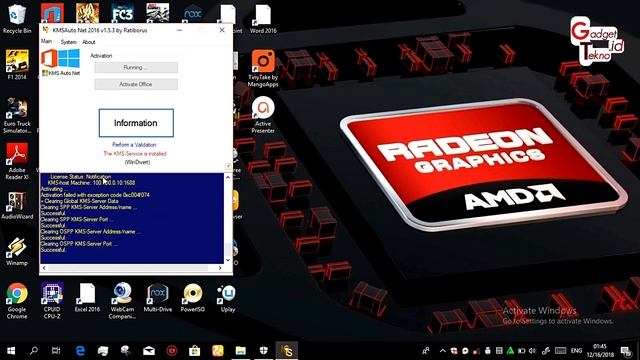Image resolution: width=640 pixels, height=360 pixels.
Task: Open the battery indicator in system tray
Action: pos(521,351)
